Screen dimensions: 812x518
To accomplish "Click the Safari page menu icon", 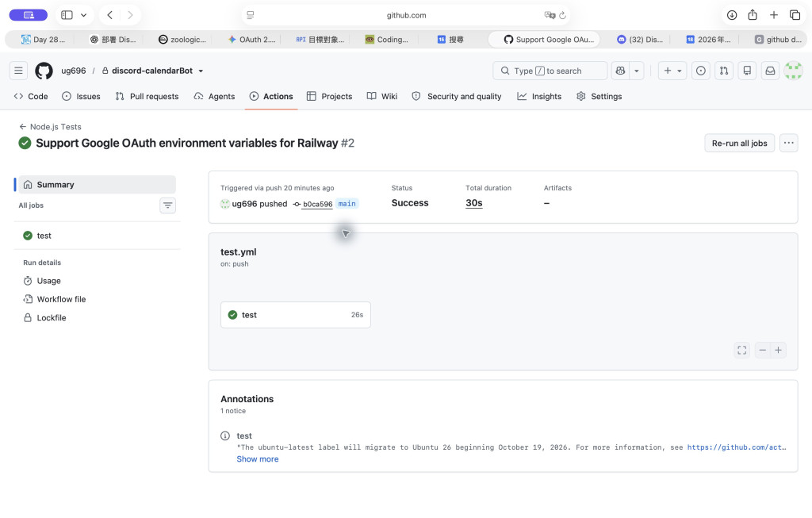I will (x=251, y=15).
